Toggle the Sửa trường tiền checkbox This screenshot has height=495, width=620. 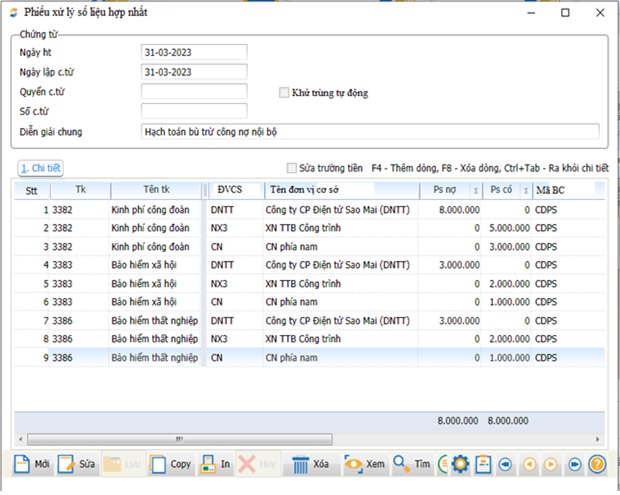pos(292,168)
